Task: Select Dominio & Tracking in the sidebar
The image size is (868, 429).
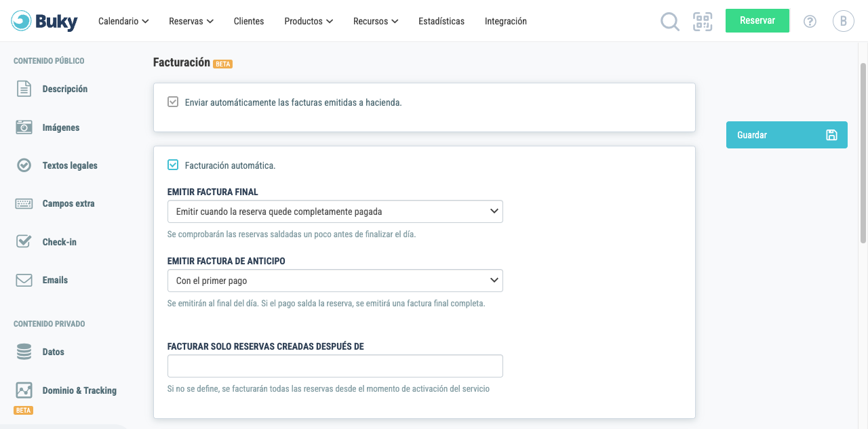Action: (x=79, y=390)
